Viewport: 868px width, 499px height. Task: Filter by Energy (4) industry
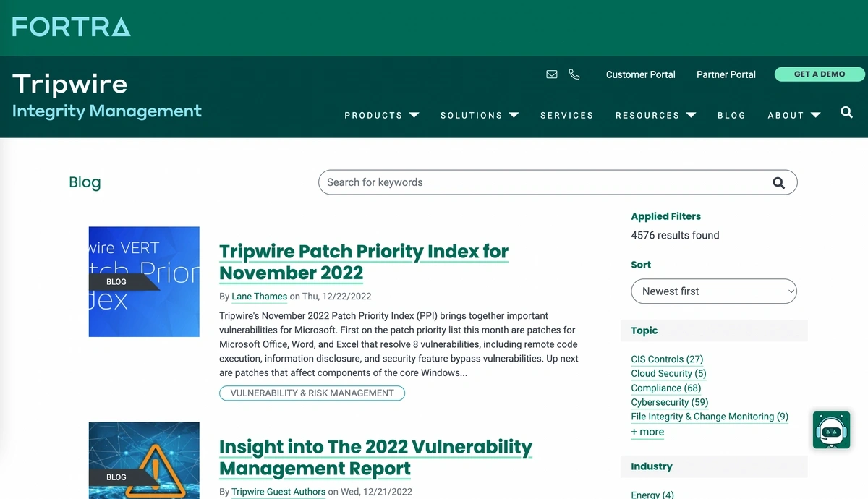pyautogui.click(x=652, y=495)
